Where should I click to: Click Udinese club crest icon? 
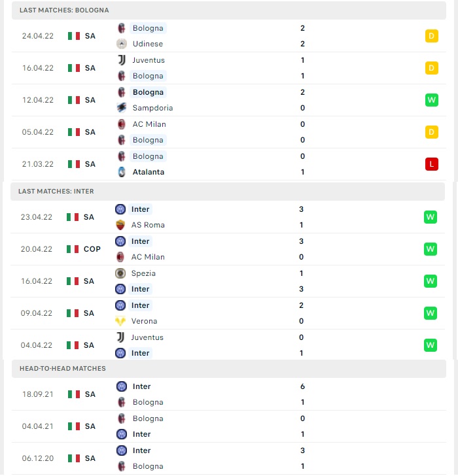122,44
